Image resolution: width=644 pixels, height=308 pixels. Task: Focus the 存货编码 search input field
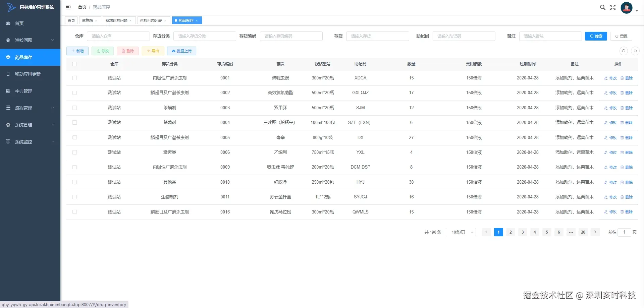(x=291, y=36)
